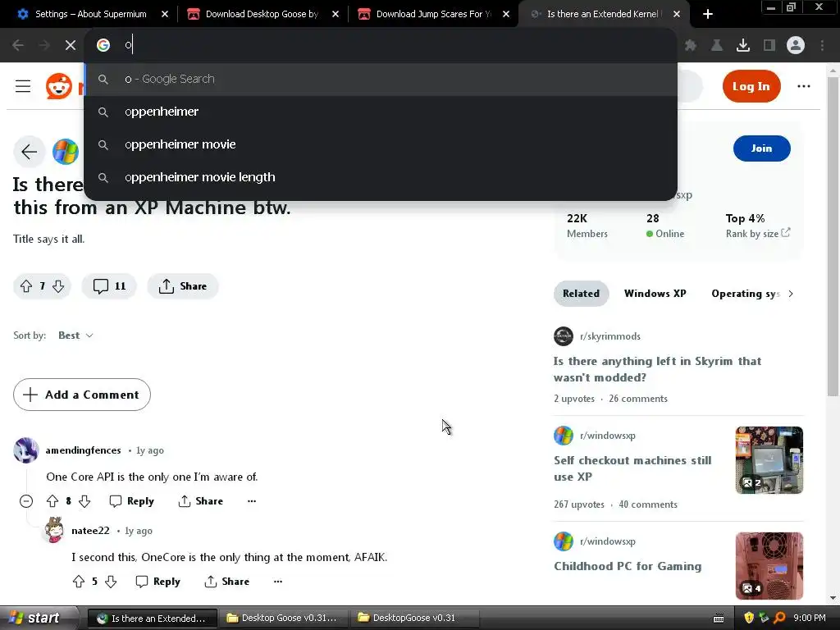
Task: Go back using the browser back arrow
Action: click(18, 46)
